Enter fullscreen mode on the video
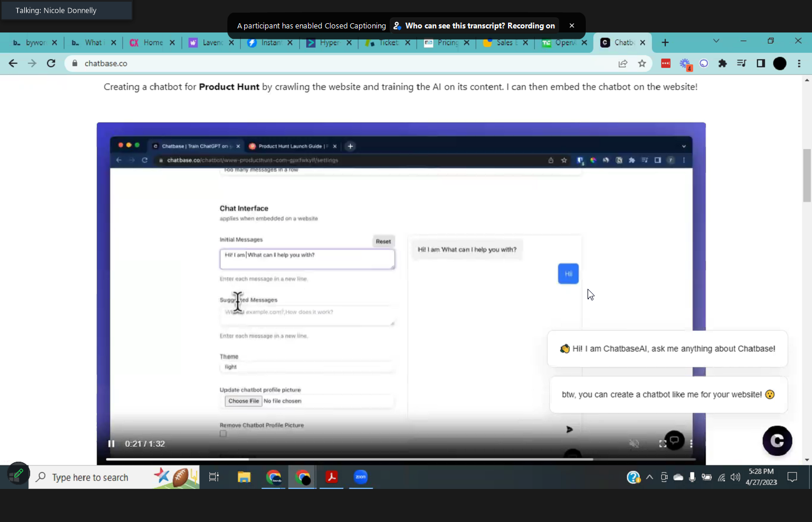812x522 pixels. pos(662,444)
